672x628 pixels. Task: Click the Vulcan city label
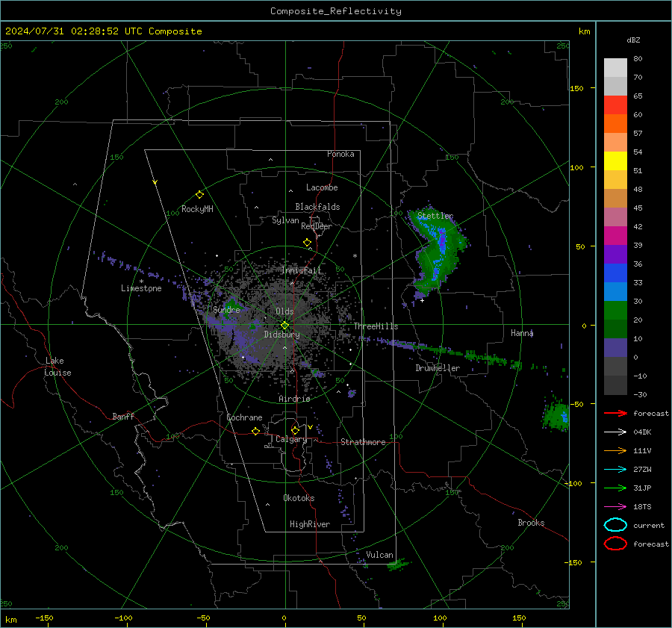click(x=380, y=555)
